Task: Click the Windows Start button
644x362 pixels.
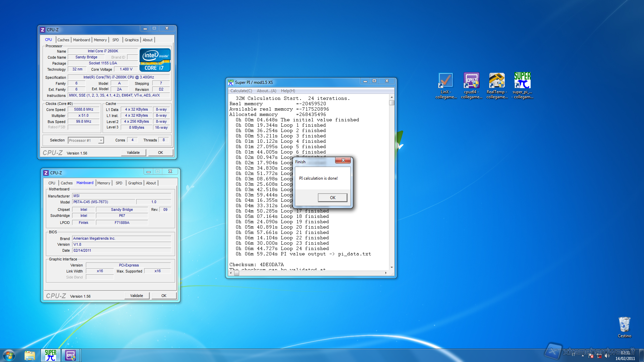Action: coord(9,355)
